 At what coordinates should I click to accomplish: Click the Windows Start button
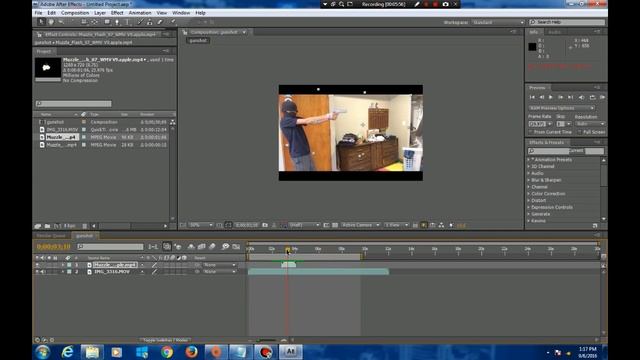(42, 351)
